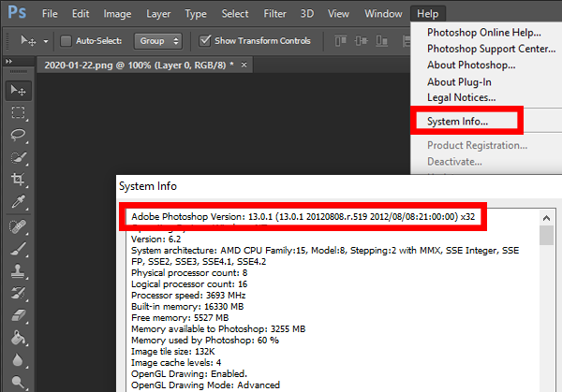The height and width of the screenshot is (392, 562).
Task: Click the Built-in memory: 16330 MB line
Action: pyautogui.click(x=187, y=307)
